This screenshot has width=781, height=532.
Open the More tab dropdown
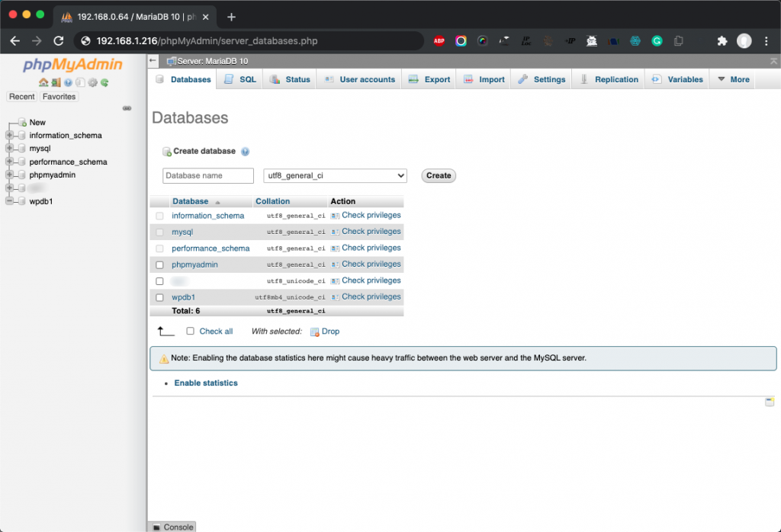pyautogui.click(x=733, y=79)
